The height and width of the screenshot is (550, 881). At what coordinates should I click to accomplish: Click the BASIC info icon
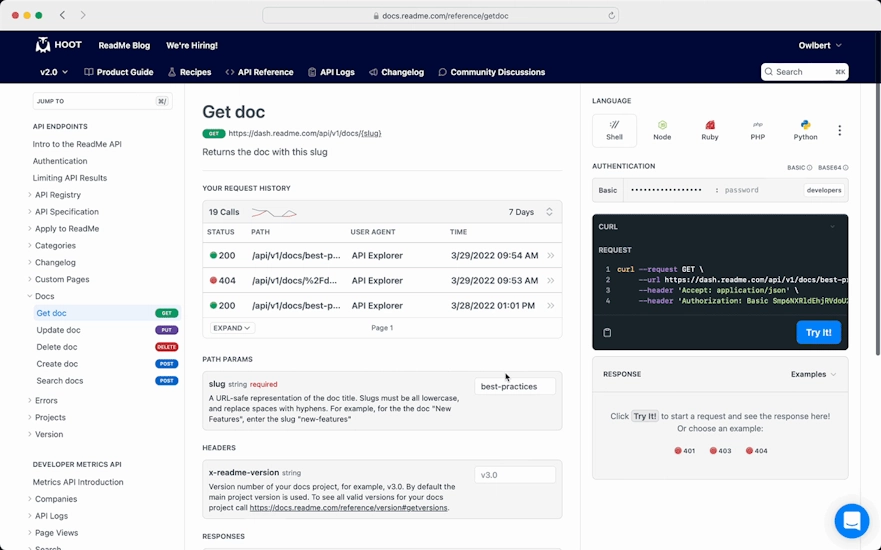click(x=810, y=167)
